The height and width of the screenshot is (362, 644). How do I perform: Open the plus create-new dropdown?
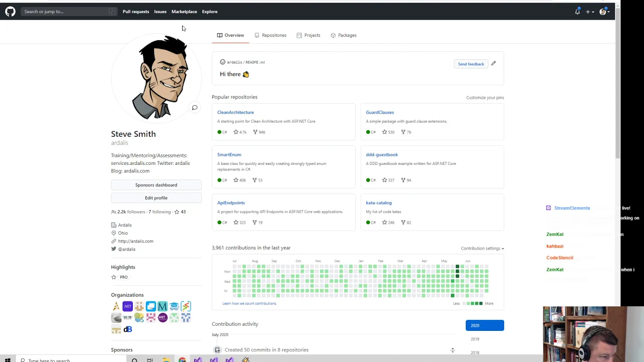coord(590,12)
